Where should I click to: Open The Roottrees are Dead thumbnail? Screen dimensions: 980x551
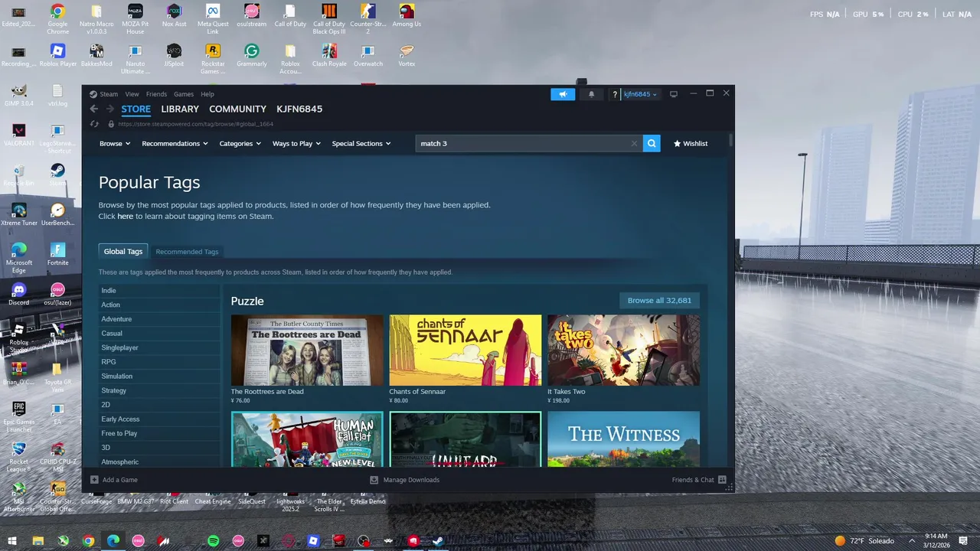tap(307, 350)
